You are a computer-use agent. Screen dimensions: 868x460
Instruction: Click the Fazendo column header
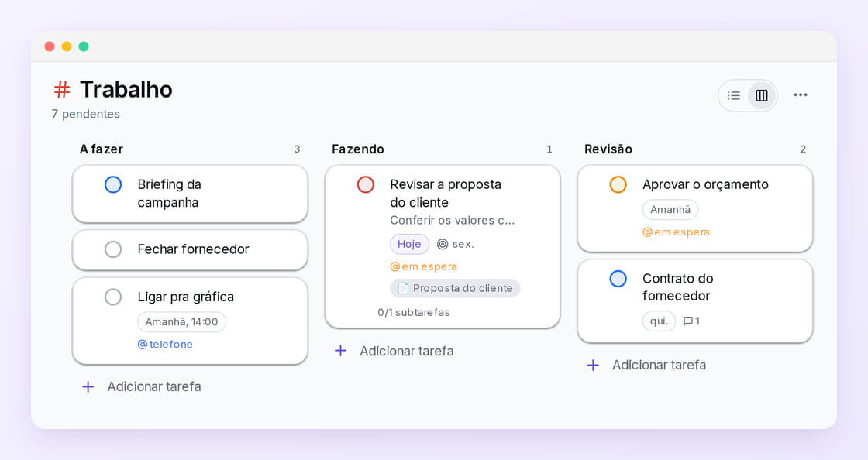(357, 149)
